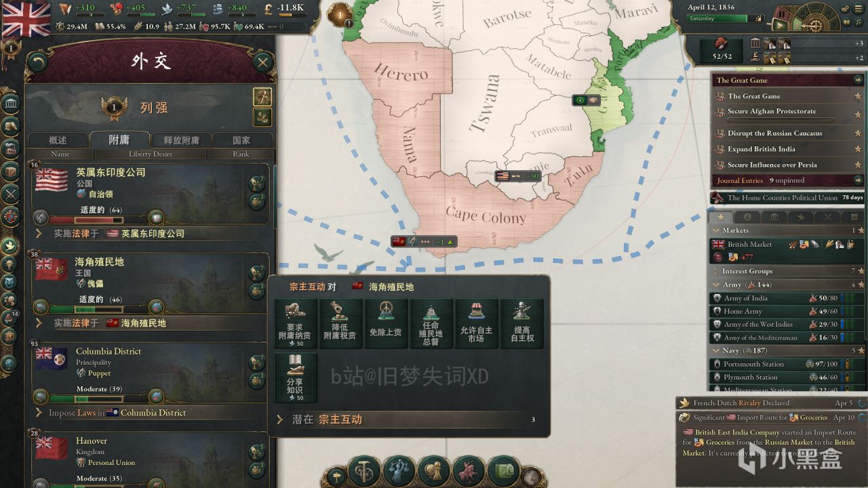Toggle the game speed play/pause button
Viewport: 868px width, 488px height.
click(x=782, y=25)
